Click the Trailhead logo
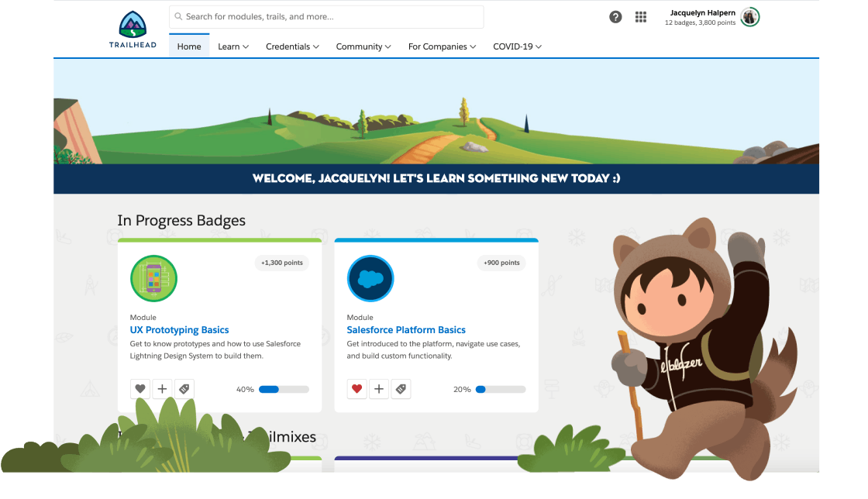The image size is (868, 499). (x=133, y=29)
